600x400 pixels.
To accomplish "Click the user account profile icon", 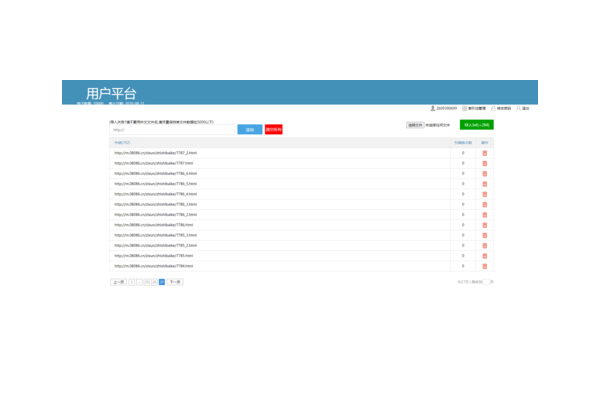I will click(x=432, y=108).
